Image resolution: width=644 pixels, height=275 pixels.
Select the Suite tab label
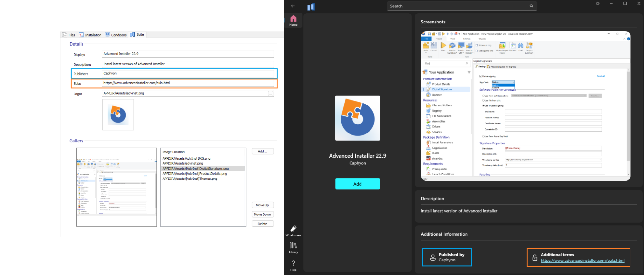pos(140,35)
